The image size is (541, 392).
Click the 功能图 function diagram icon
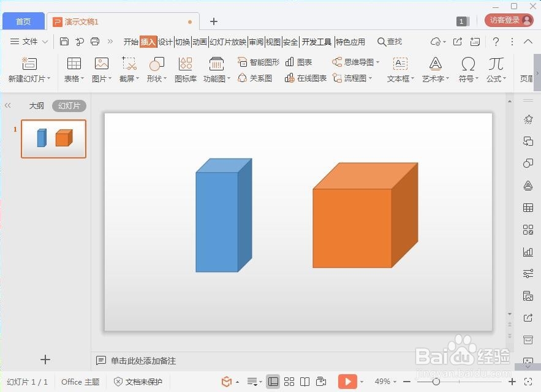coord(216,64)
